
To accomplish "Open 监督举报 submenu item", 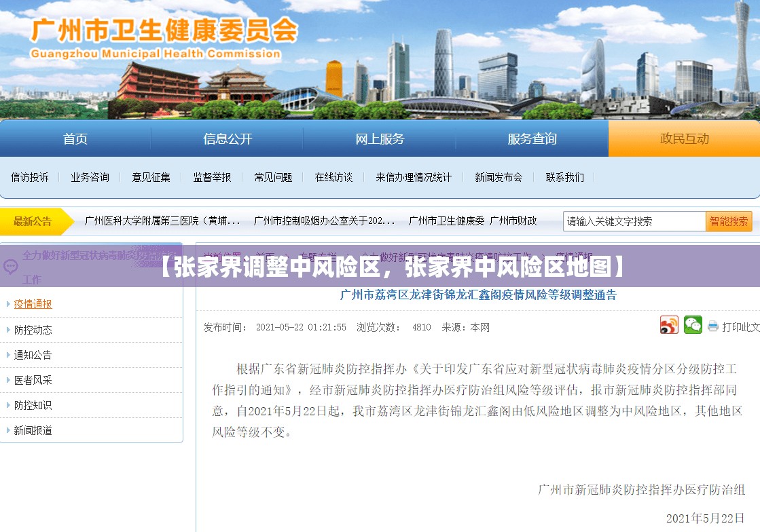I will coord(213,177).
